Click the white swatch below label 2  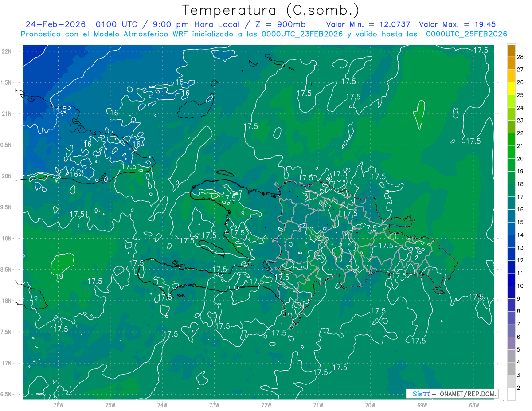point(511,394)
